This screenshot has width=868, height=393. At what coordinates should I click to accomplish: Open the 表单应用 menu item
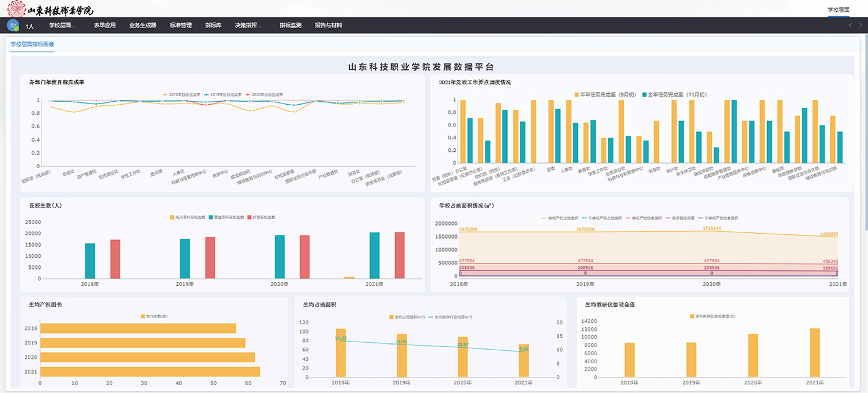(105, 25)
